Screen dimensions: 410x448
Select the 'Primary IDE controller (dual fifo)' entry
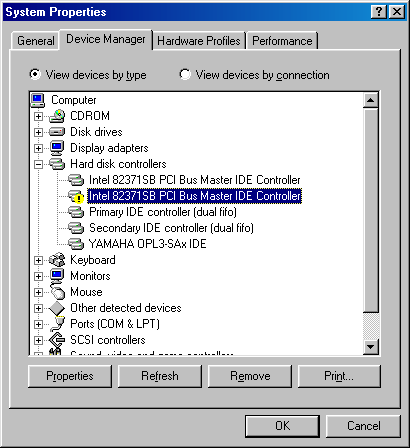pos(163,212)
